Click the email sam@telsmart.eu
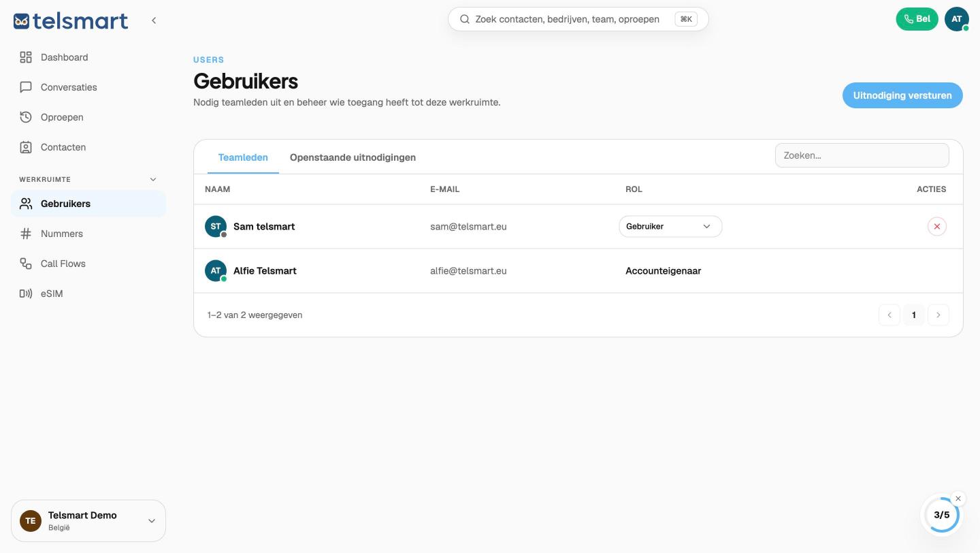980x553 pixels. [468, 226]
